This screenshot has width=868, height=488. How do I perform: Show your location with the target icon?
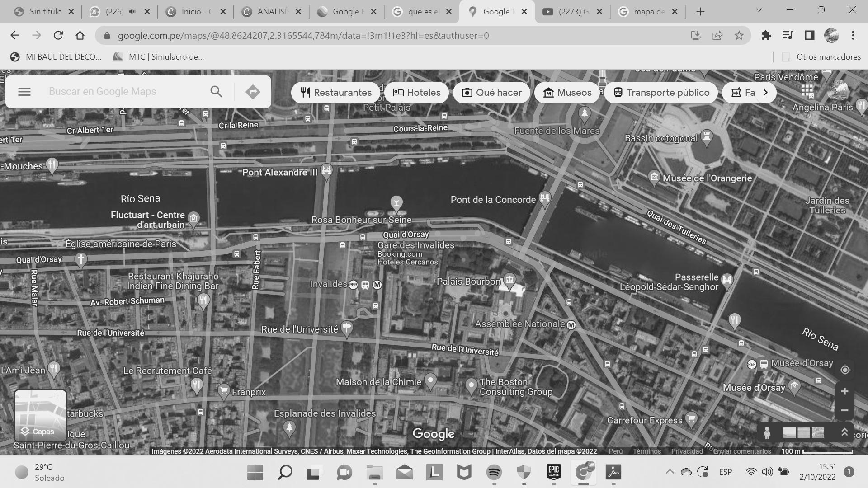point(845,370)
